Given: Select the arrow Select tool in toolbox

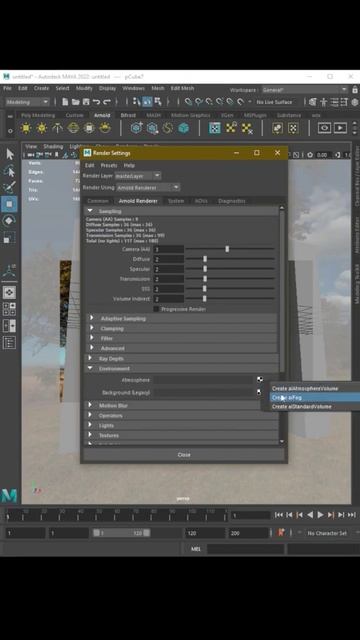Looking at the screenshot, I should [9, 154].
